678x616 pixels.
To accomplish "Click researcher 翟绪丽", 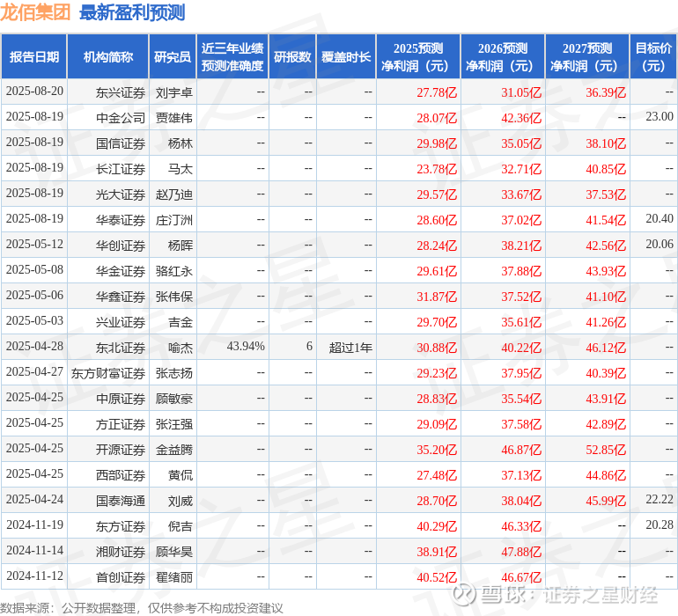I will coord(173,577).
